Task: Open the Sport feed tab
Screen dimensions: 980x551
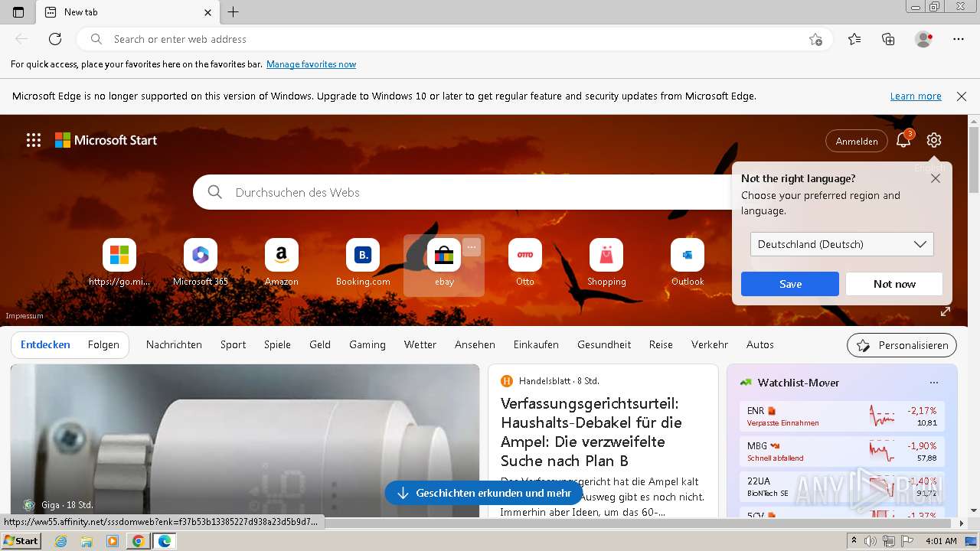Action: point(234,344)
